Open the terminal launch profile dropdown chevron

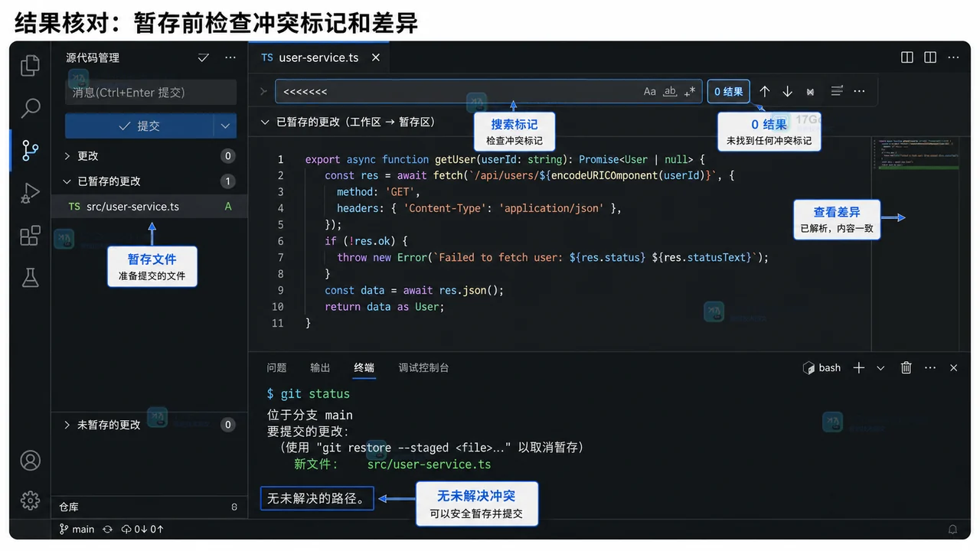tap(880, 368)
